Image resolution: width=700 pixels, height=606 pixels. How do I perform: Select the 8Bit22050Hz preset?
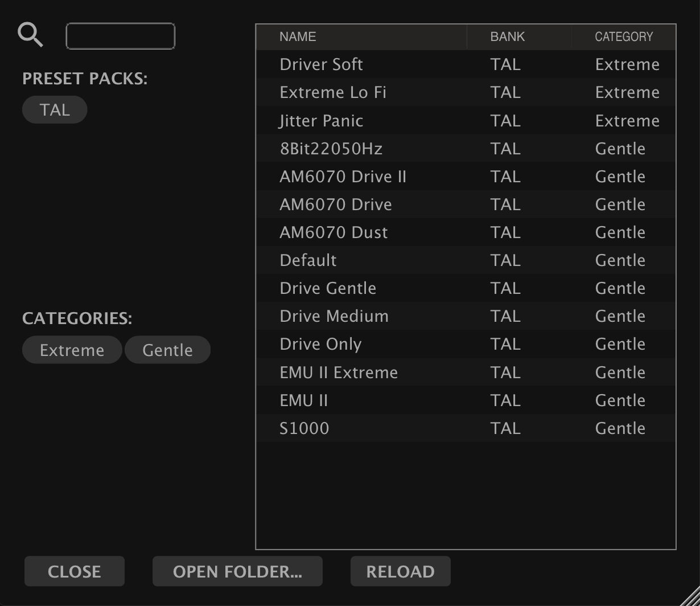(x=331, y=149)
